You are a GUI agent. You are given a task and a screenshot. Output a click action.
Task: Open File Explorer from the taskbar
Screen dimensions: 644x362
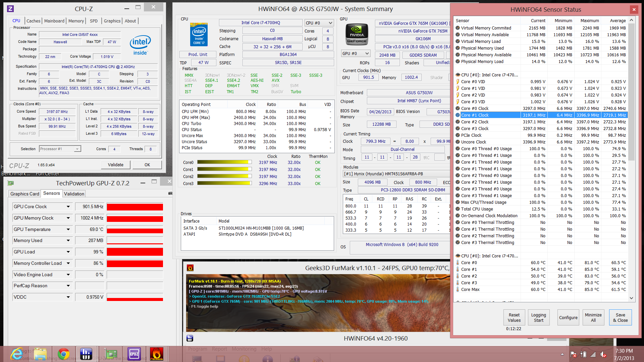pyautogui.click(x=40, y=354)
